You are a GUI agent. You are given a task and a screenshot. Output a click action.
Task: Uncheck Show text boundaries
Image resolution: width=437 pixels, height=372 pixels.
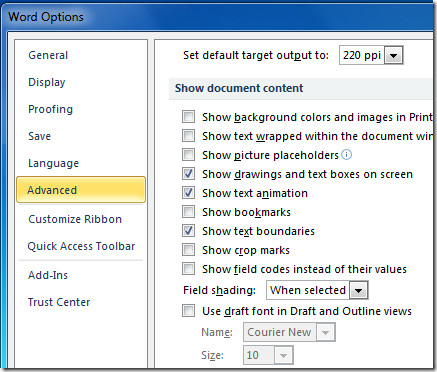click(188, 231)
